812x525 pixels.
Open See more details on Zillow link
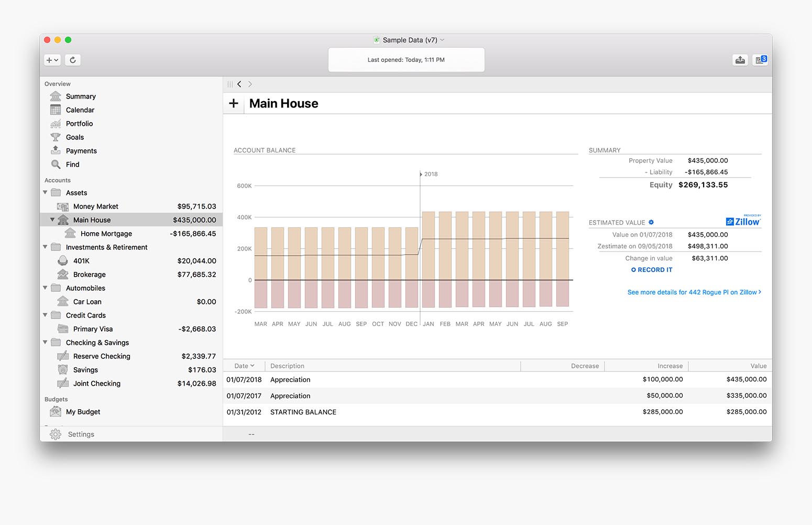point(694,292)
